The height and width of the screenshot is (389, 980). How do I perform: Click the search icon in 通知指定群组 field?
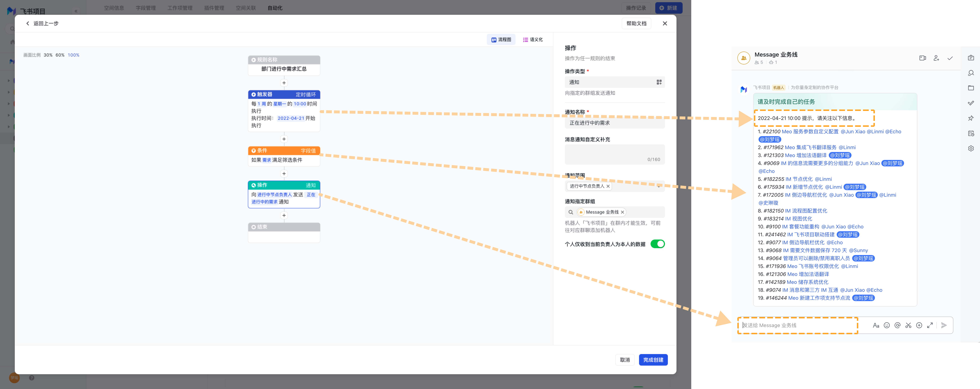[571, 212]
